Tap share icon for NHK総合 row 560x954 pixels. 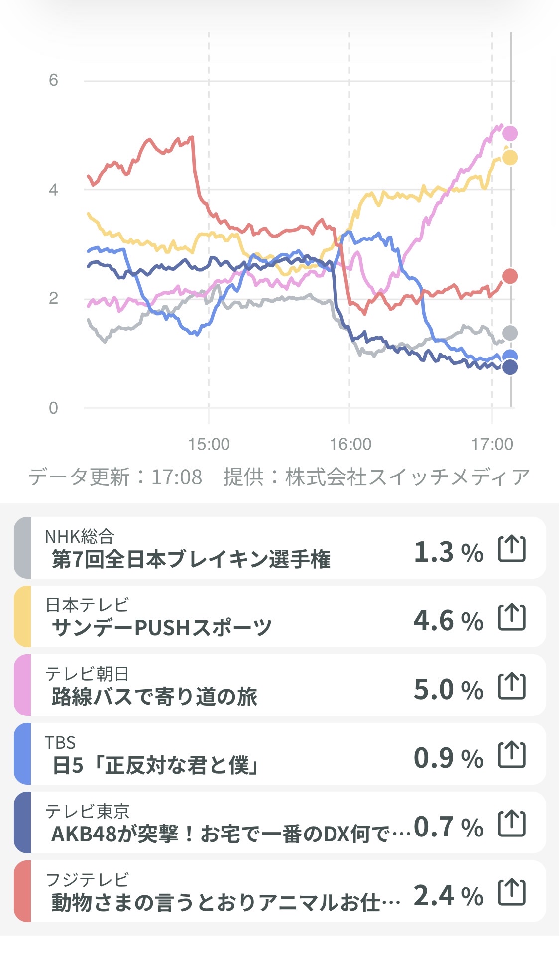[512, 549]
